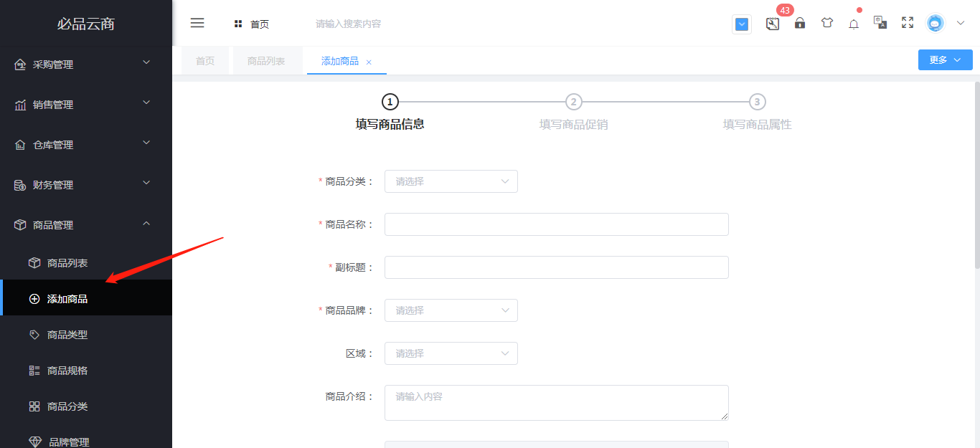Open the blue color picker swatch in the header
This screenshot has height=448, width=980.
[x=742, y=24]
